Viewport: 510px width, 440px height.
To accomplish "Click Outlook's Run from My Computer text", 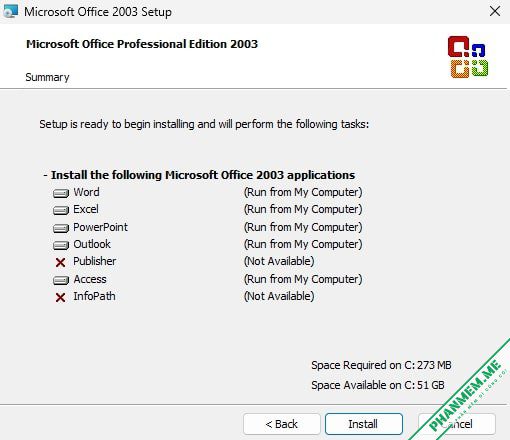I will [303, 244].
